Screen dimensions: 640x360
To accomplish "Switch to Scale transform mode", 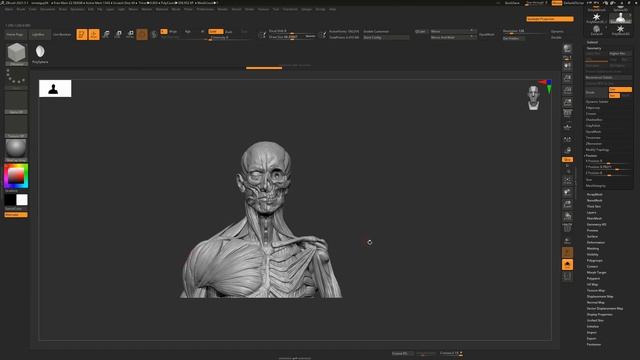I will (118, 34).
